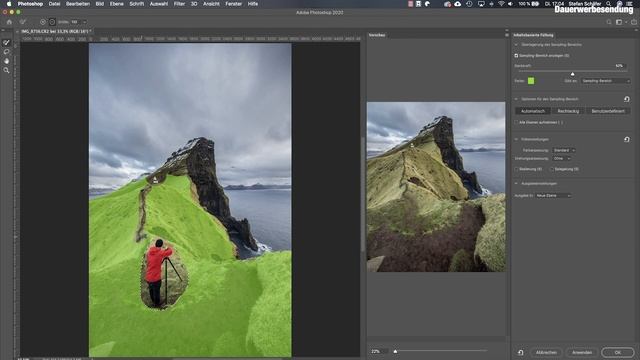This screenshot has height=360, width=640.
Task: Click the Anwenden button
Action: coord(582,352)
